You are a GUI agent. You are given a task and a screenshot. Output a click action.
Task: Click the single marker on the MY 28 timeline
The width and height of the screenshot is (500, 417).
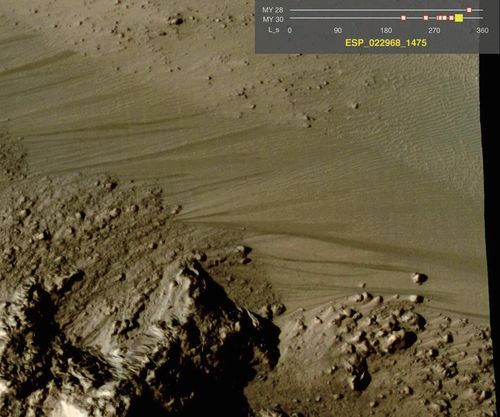(469, 10)
